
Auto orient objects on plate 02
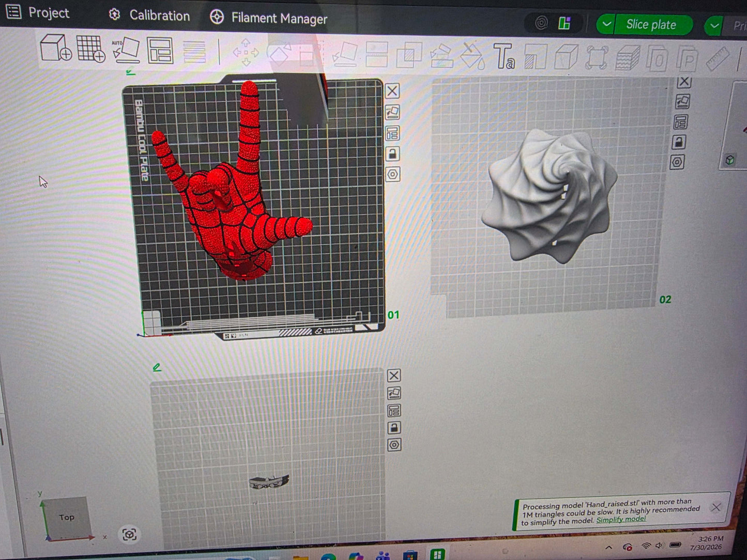pyautogui.click(x=683, y=101)
